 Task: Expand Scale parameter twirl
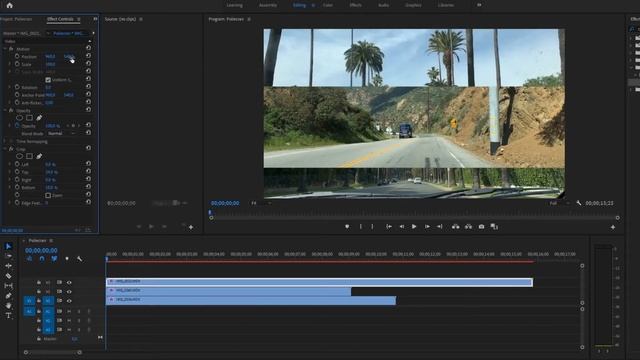pos(10,64)
